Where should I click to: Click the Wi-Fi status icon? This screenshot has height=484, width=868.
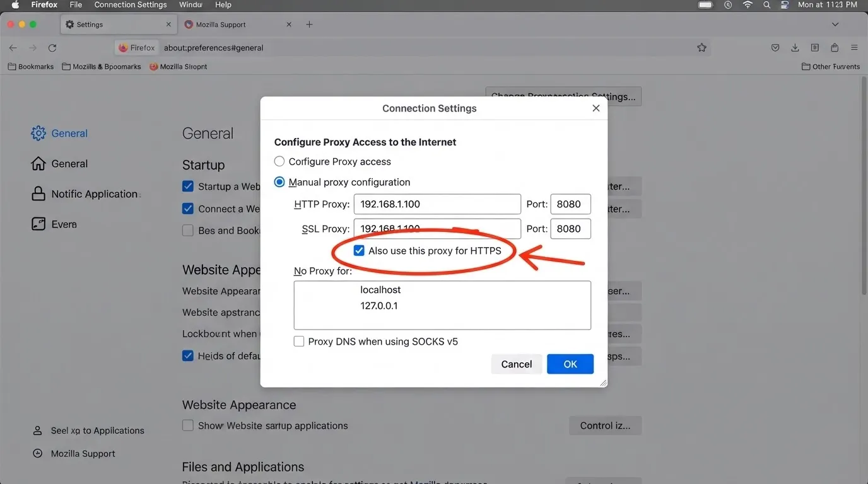(748, 5)
